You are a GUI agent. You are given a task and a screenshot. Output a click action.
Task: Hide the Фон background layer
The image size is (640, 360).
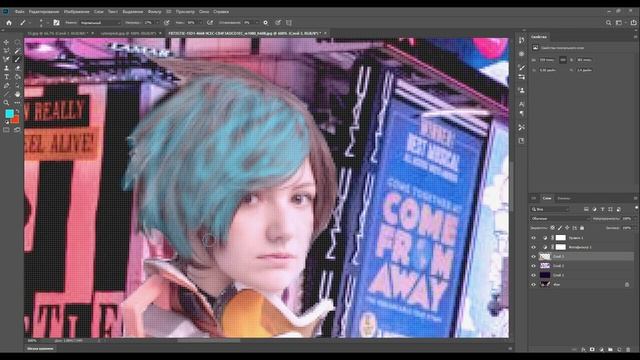click(x=533, y=284)
